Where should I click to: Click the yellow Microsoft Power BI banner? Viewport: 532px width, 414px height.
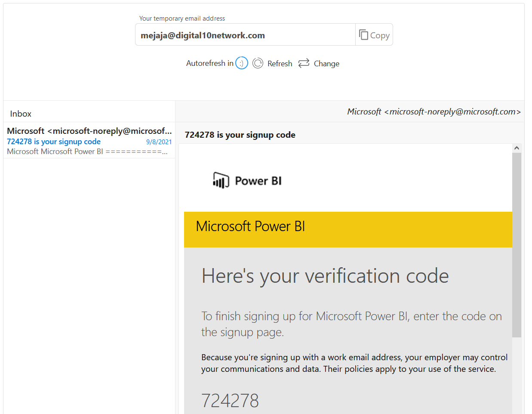[x=348, y=229]
